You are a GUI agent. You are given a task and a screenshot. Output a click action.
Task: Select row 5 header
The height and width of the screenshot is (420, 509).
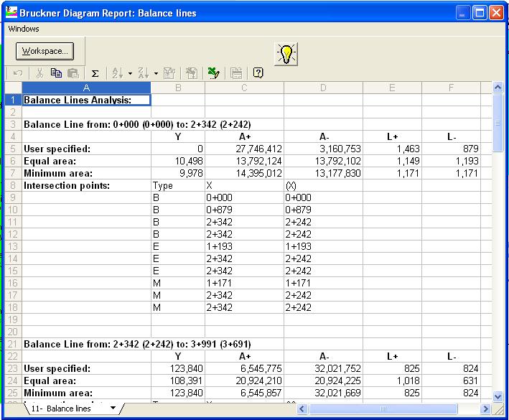click(x=13, y=149)
